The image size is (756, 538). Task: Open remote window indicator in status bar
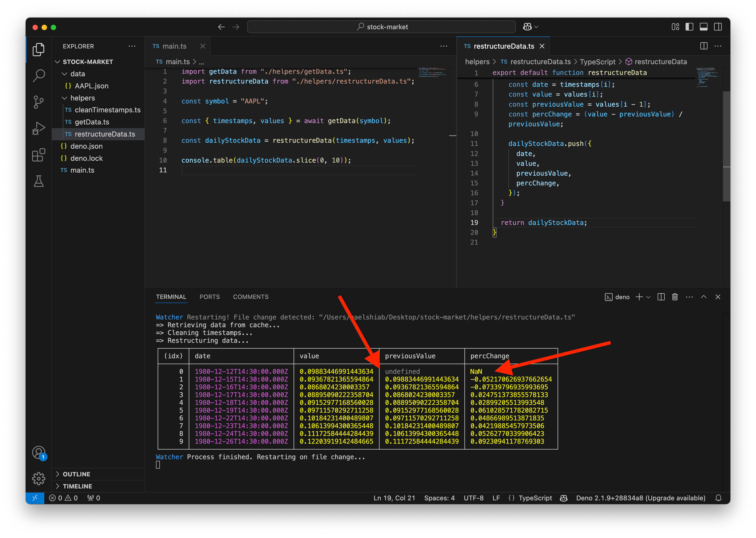tap(35, 498)
